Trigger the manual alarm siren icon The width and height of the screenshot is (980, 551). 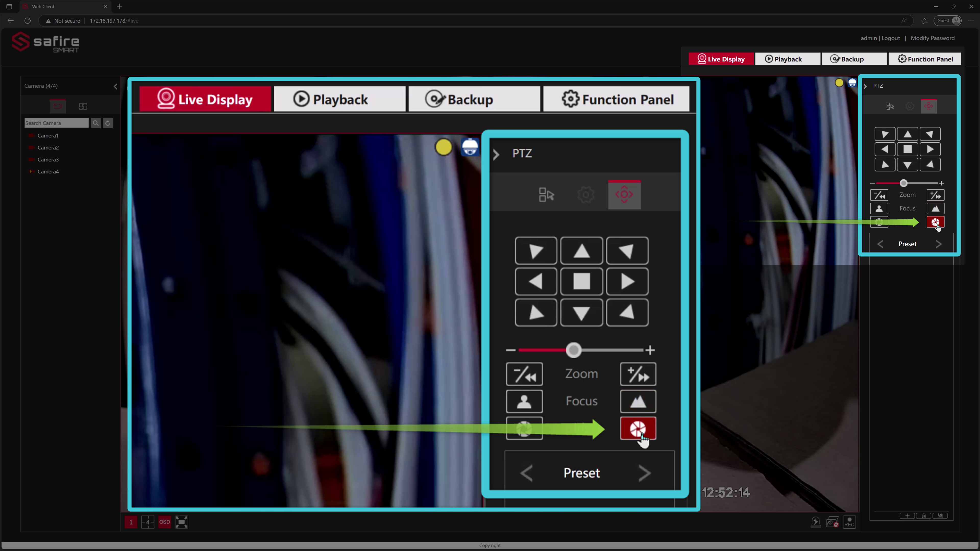[815, 522]
